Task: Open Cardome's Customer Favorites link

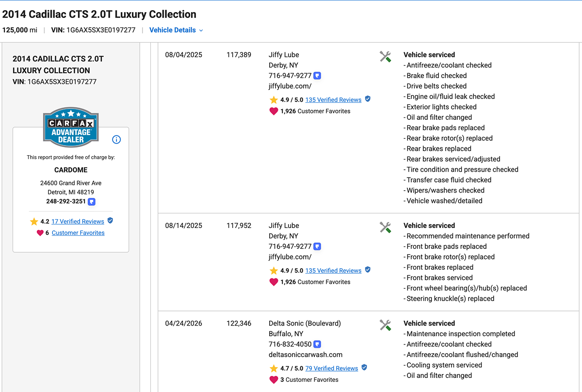Action: pos(78,233)
